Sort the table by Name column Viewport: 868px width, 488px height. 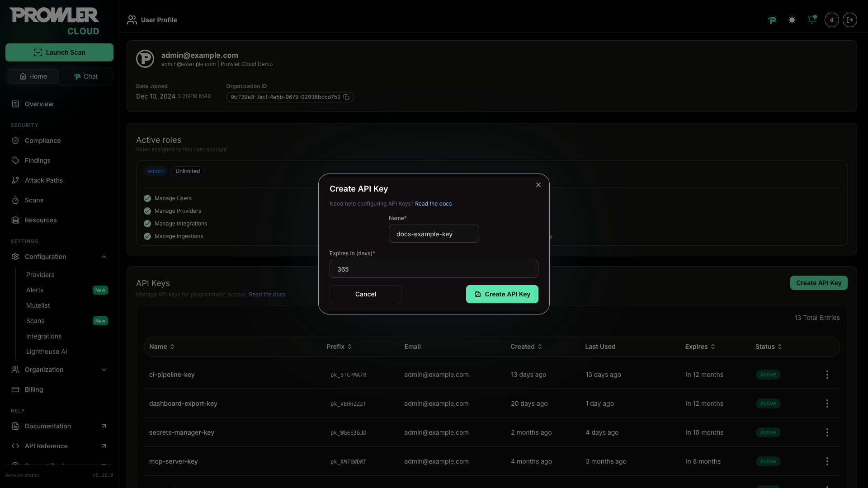coord(162,347)
